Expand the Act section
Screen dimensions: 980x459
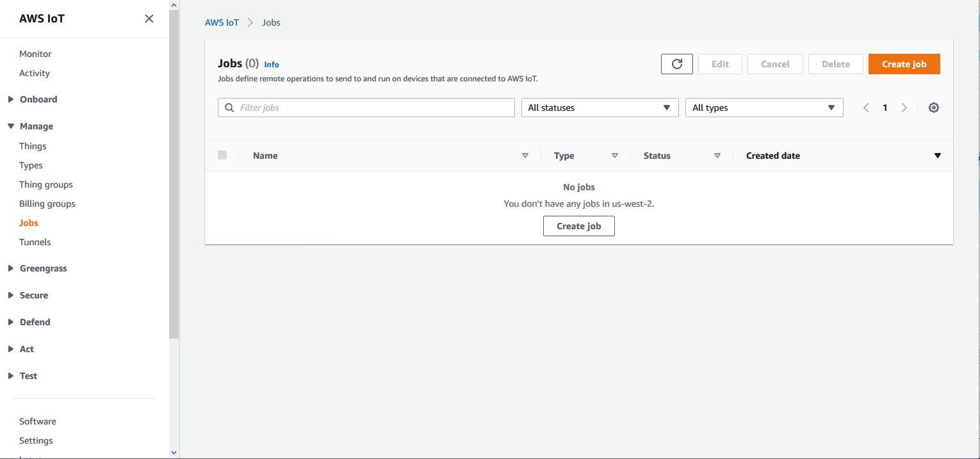coord(11,349)
